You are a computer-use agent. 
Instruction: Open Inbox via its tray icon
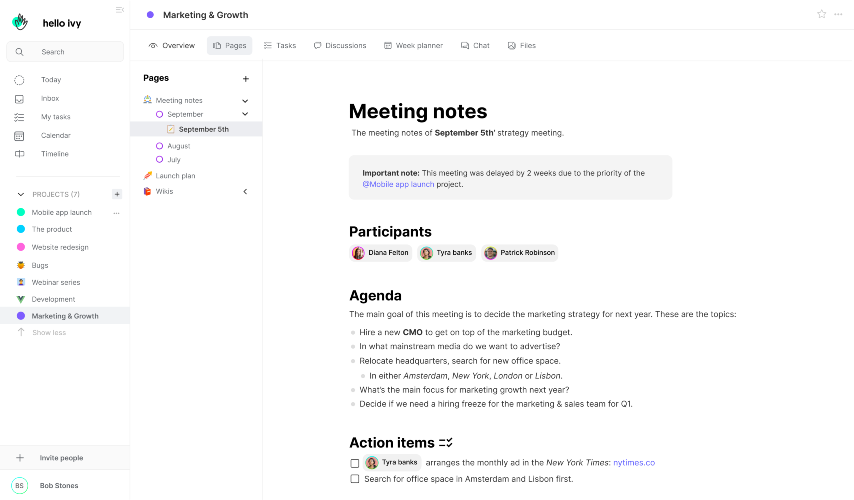(19, 99)
